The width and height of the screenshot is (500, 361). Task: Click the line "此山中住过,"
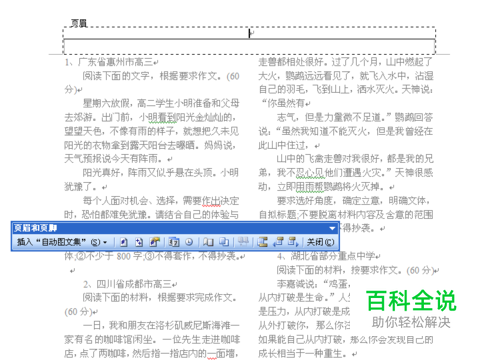click(x=285, y=145)
